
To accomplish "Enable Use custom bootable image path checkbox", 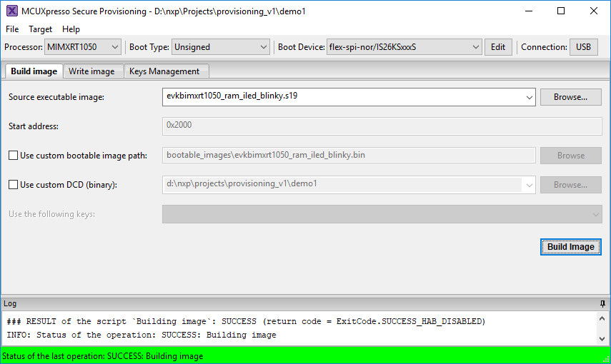I will pos(14,156).
